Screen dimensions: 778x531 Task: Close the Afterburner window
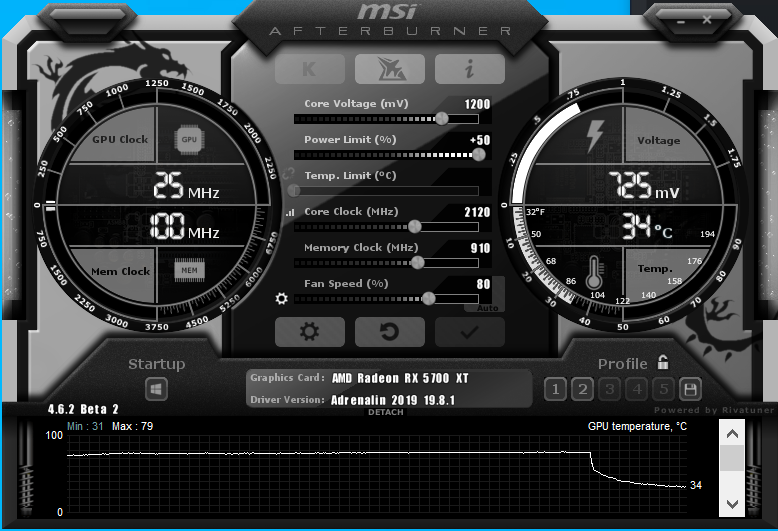click(707, 20)
